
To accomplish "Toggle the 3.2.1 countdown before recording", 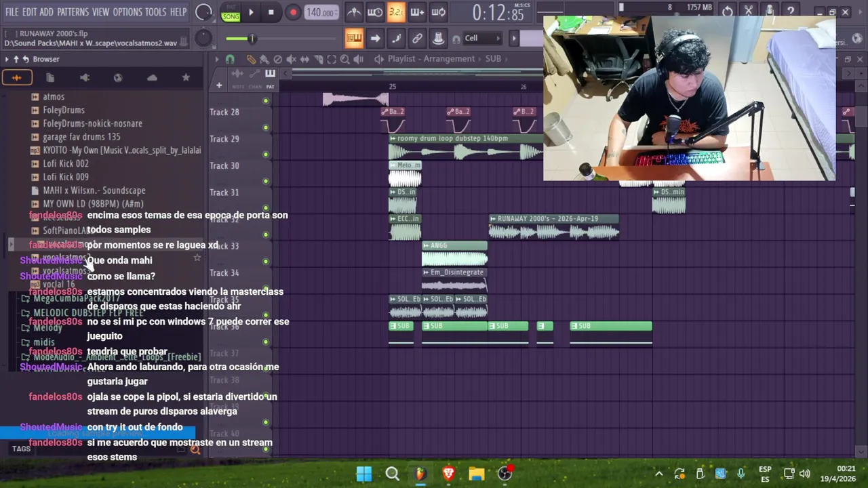I will pos(396,12).
